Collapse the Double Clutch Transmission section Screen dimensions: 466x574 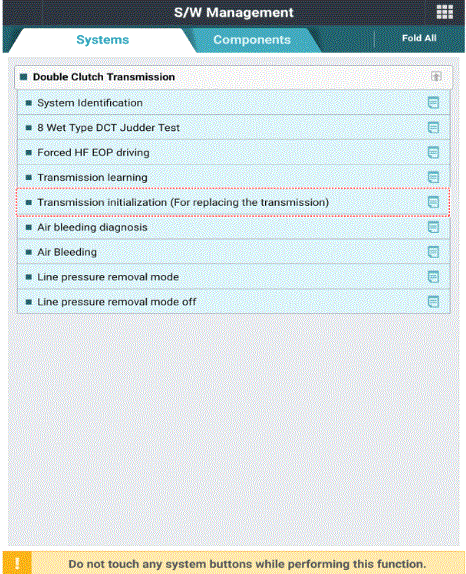click(x=436, y=77)
